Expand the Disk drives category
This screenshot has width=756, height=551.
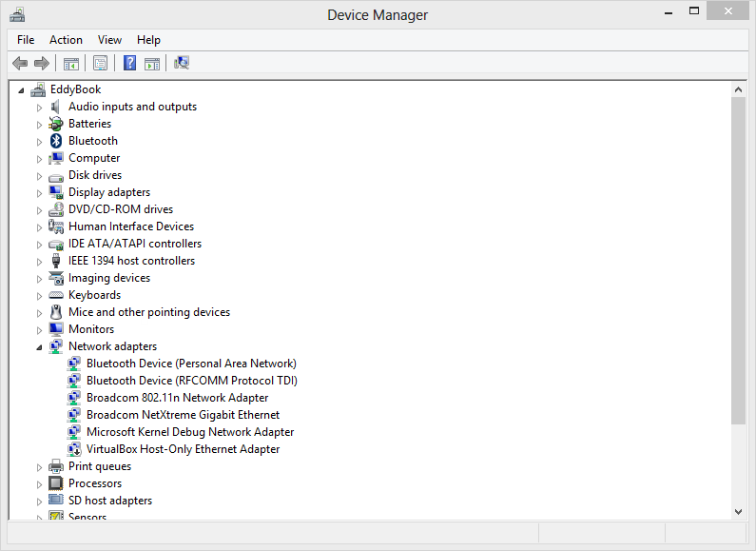[x=40, y=175]
